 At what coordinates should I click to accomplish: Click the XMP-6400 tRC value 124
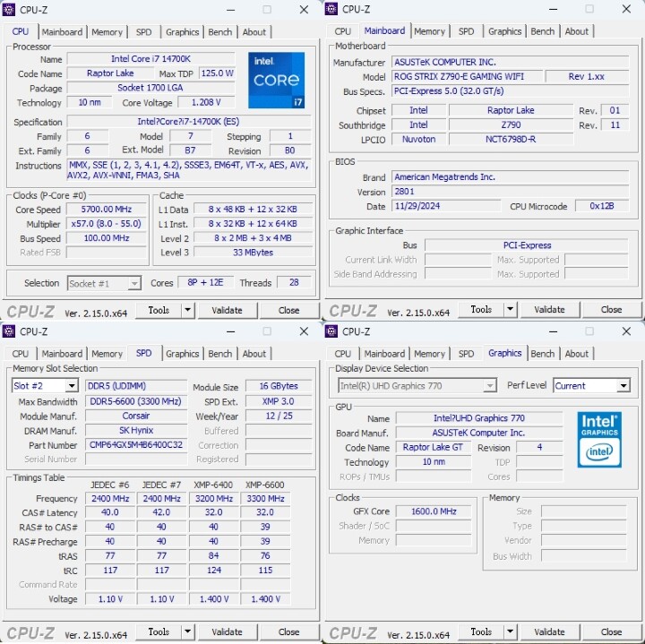tap(214, 571)
